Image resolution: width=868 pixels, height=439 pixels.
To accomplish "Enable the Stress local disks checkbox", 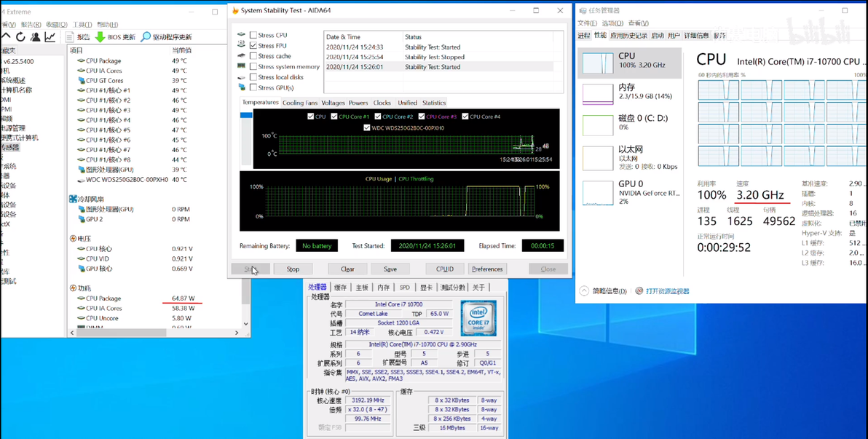I will [x=253, y=77].
